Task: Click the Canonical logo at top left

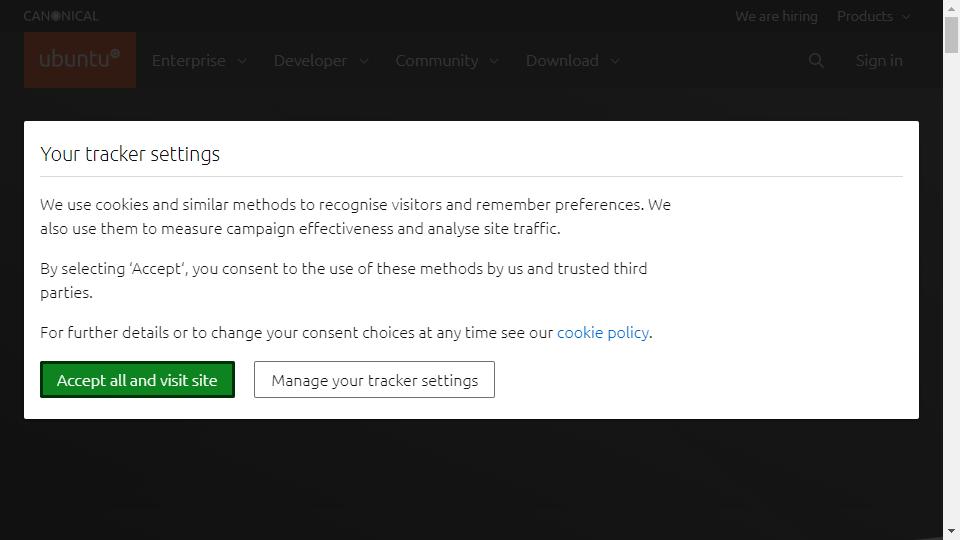Action: click(x=61, y=17)
